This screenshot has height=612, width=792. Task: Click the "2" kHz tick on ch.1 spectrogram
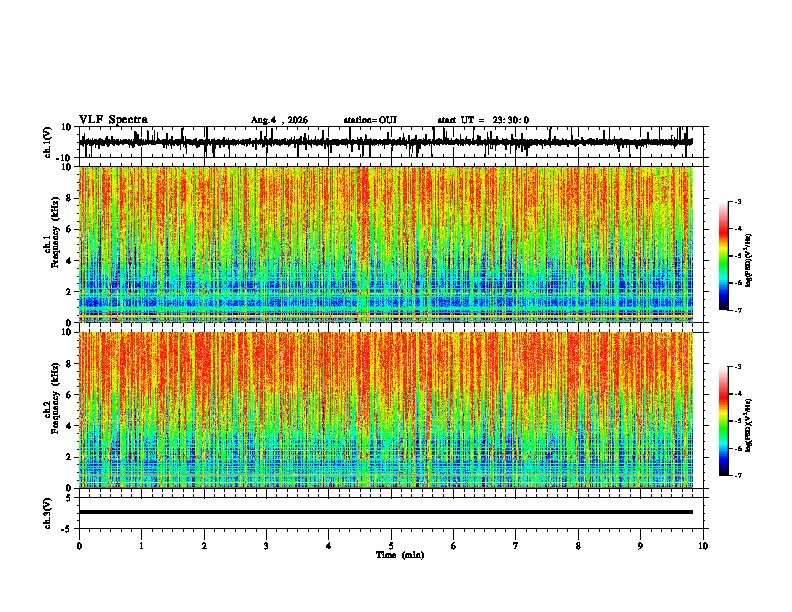click(x=69, y=291)
